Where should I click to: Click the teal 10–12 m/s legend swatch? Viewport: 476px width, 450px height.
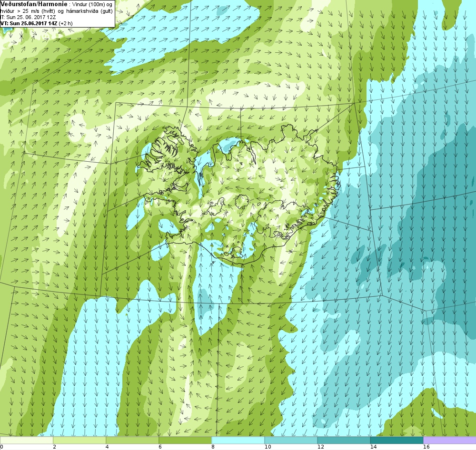pos(291,440)
